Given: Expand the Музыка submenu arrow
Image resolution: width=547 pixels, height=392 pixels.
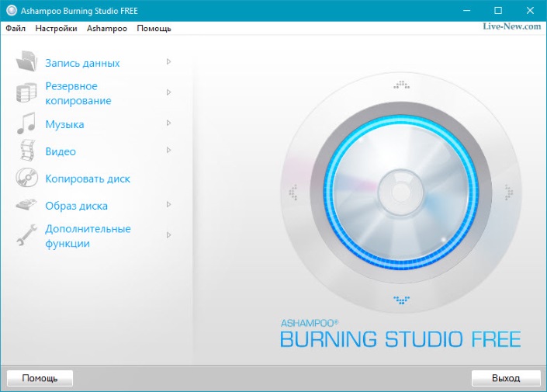Looking at the screenshot, I should pyautogui.click(x=168, y=123).
